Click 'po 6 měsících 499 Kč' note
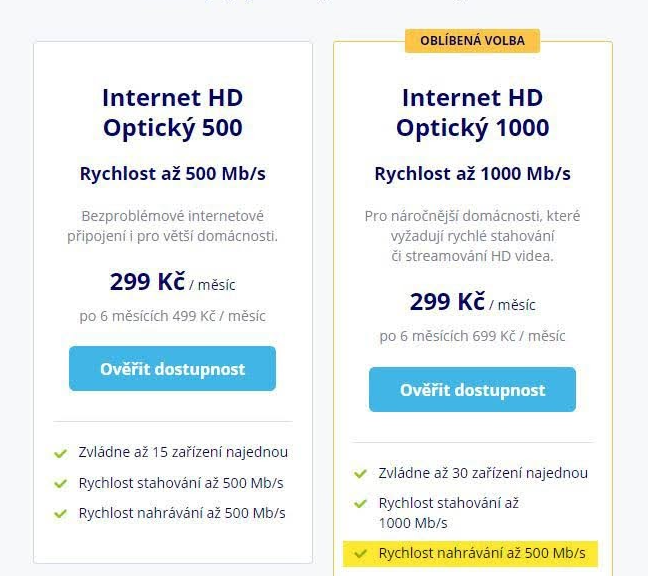Image resolution: width=648 pixels, height=576 pixels. 173,316
